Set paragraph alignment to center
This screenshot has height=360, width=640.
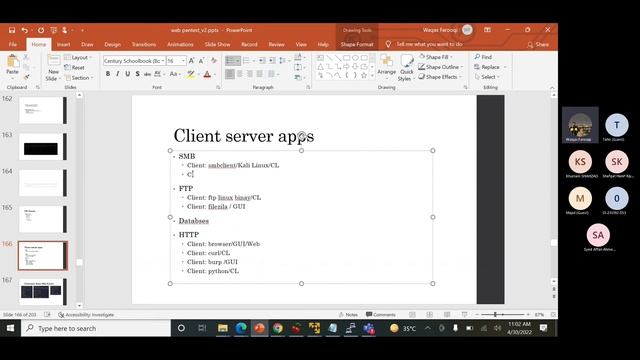pyautogui.click(x=240, y=74)
